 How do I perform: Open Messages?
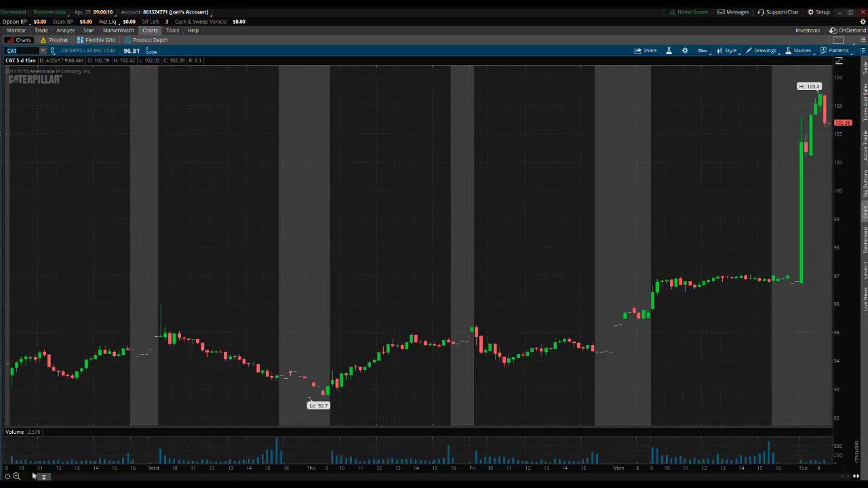pos(733,12)
